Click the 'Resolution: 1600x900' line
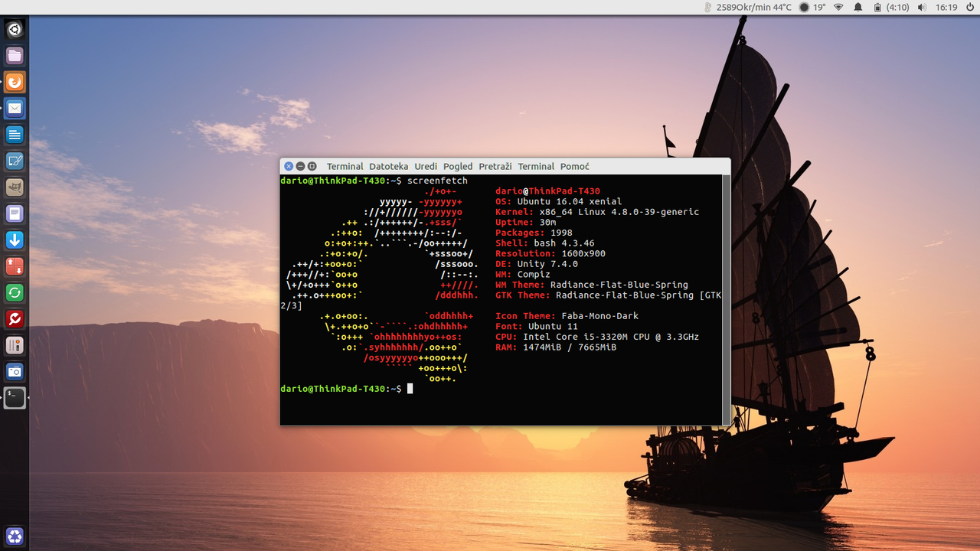This screenshot has height=551, width=980. (550, 253)
